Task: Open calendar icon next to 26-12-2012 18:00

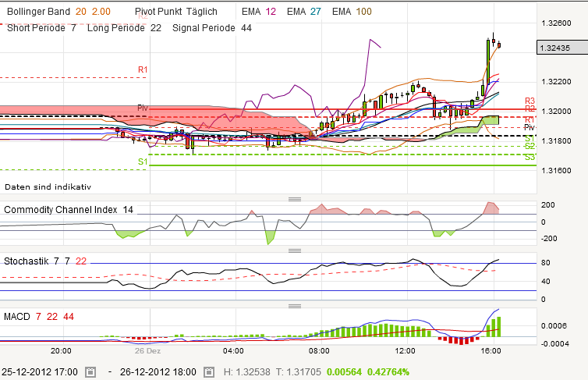Action: [x=209, y=372]
